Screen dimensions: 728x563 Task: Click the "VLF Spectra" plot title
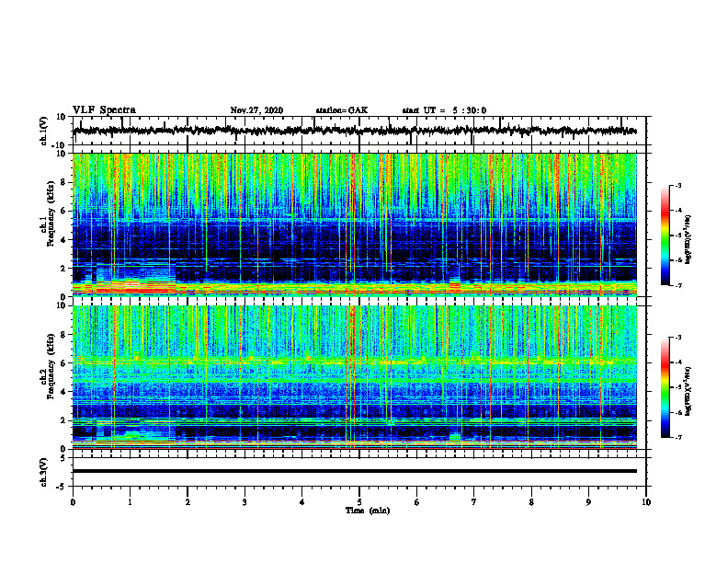[x=104, y=110]
